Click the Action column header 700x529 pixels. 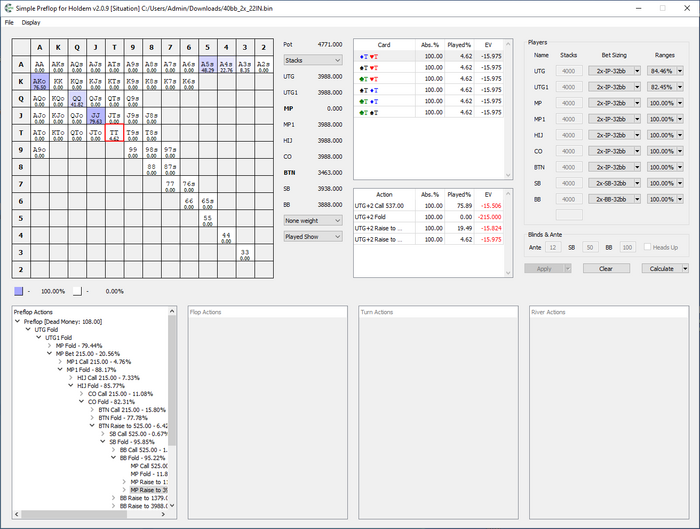[384, 194]
